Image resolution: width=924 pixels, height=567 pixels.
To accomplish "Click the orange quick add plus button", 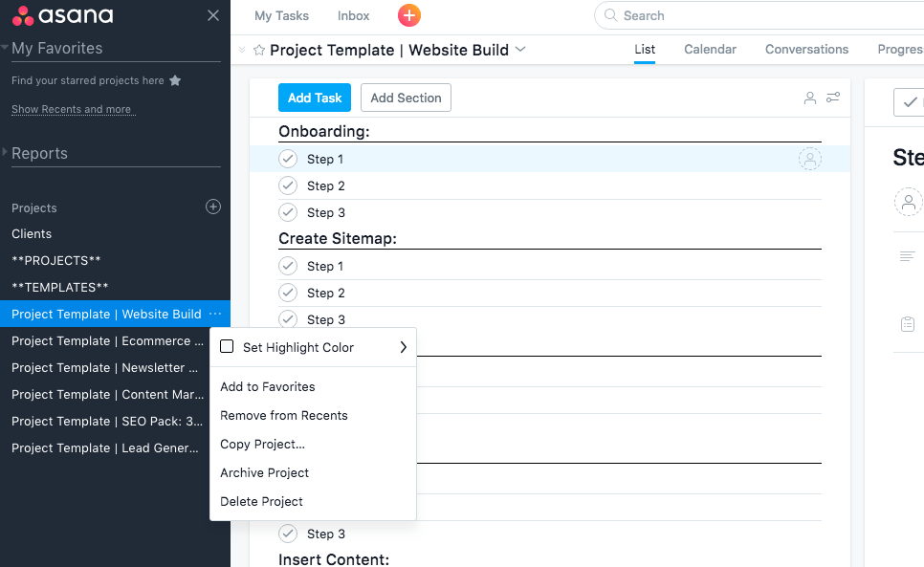I will point(408,15).
